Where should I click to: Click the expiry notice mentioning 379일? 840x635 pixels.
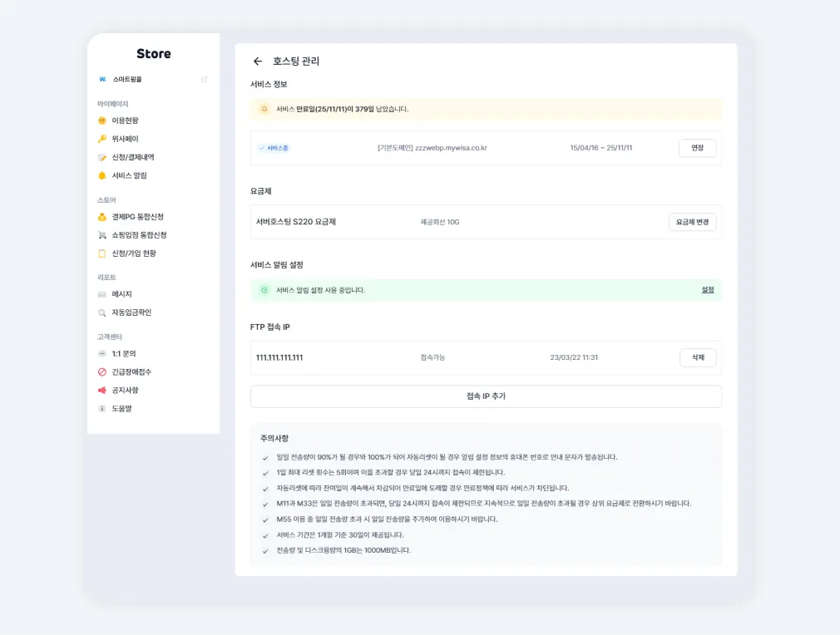[343, 109]
